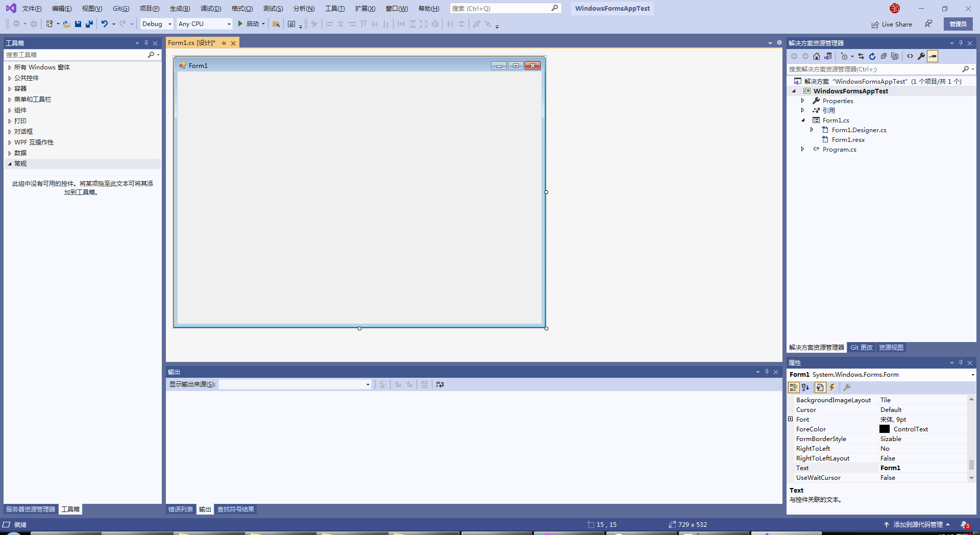The width and height of the screenshot is (980, 535).
Task: Click the Save All icon
Action: [89, 24]
